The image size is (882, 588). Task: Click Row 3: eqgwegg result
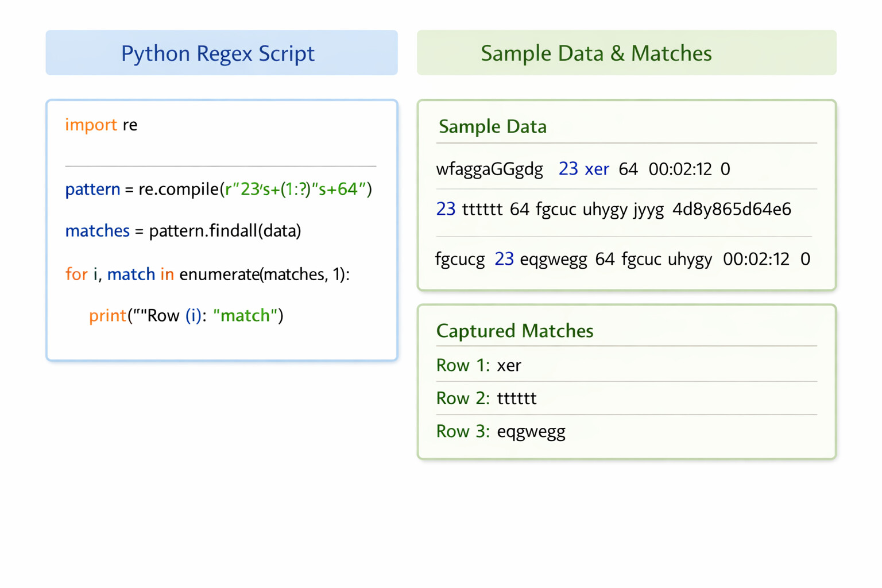[x=501, y=431]
